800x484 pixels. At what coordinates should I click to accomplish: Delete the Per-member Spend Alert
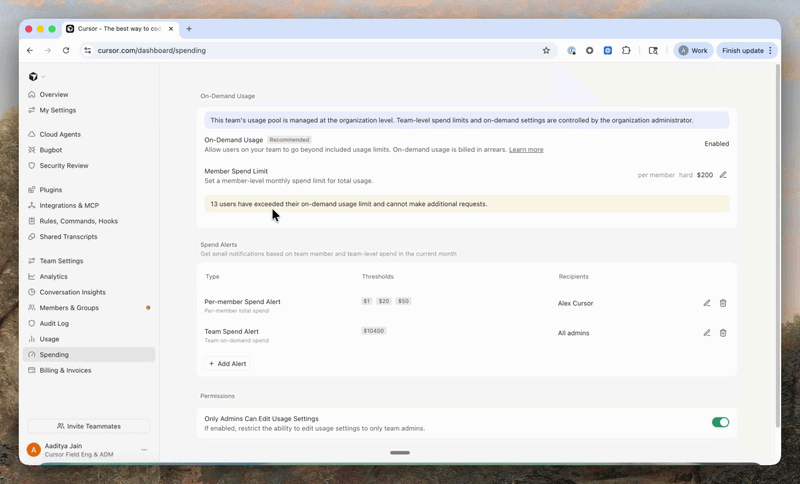723,303
